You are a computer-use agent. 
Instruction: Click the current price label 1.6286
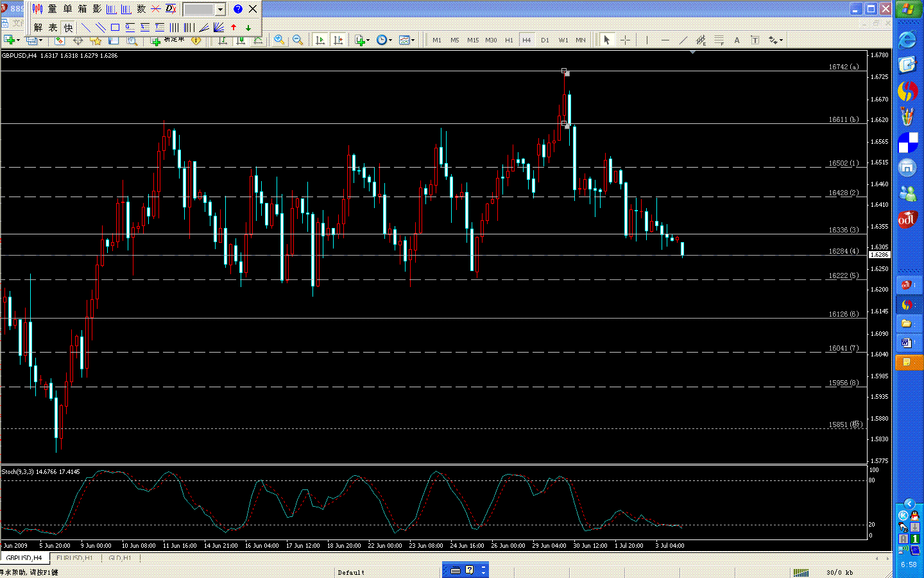[x=880, y=255]
